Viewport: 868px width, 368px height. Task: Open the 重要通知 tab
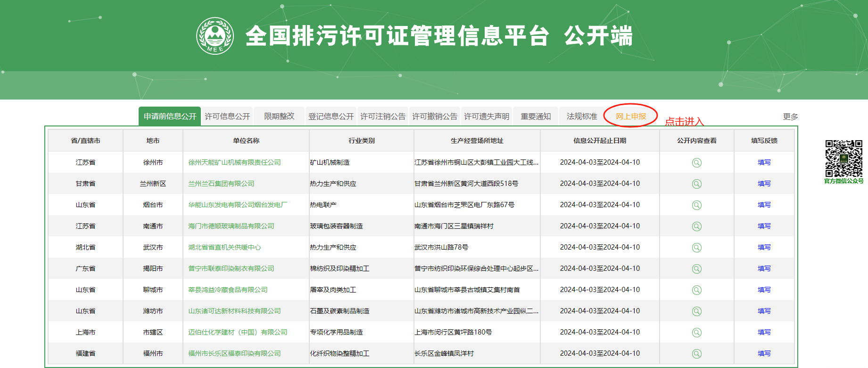tap(536, 117)
